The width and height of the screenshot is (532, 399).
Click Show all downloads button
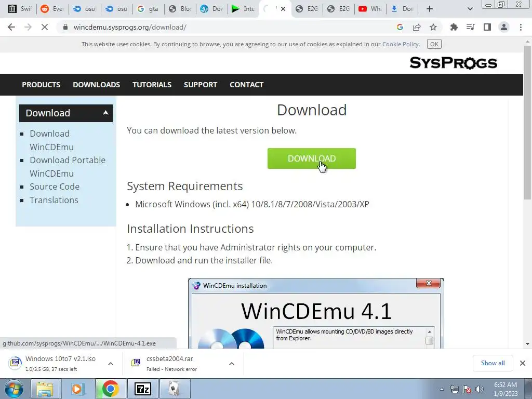493,363
